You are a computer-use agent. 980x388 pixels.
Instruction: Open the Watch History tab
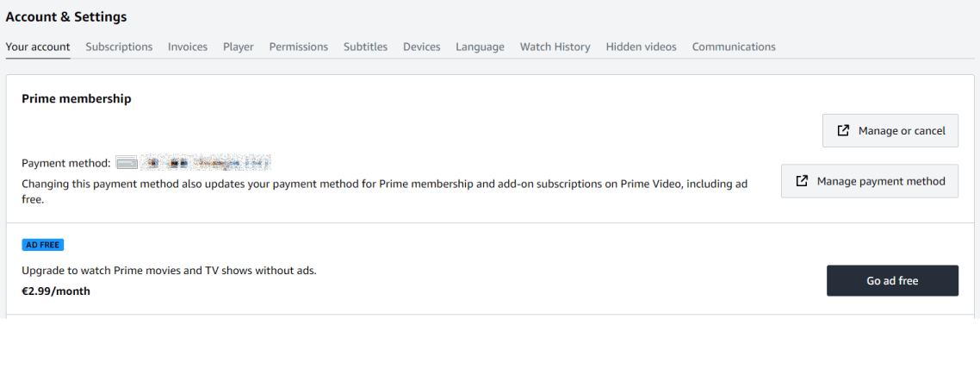[555, 47]
